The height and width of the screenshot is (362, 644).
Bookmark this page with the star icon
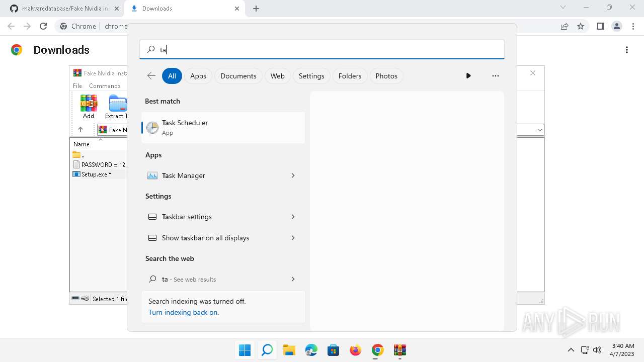click(581, 26)
